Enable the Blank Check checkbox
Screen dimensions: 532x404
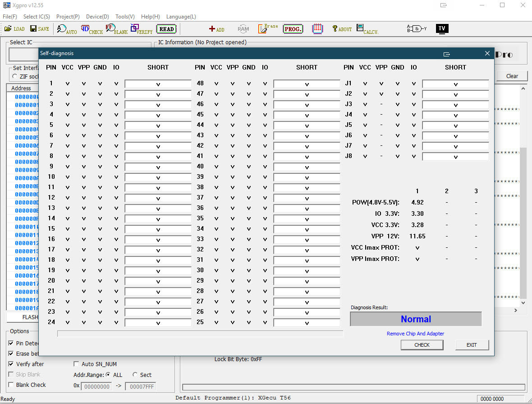11,385
